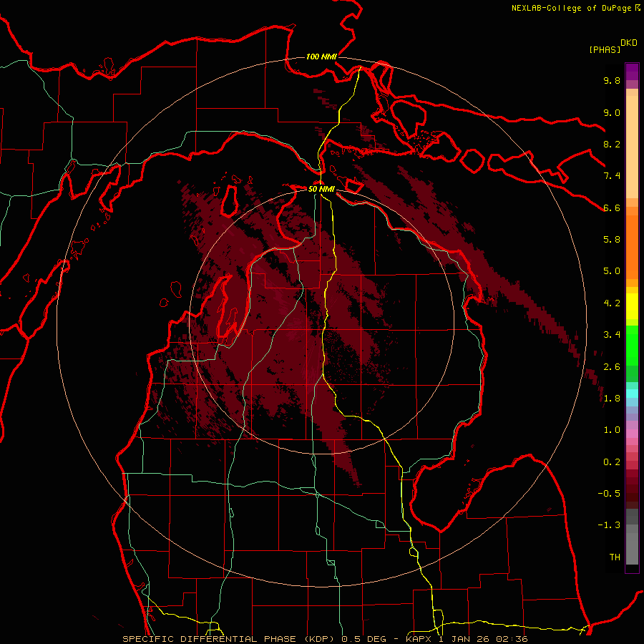The image size is (644, 644).
Task: Click the 1.0 value on color scale
Action: click(x=612, y=430)
